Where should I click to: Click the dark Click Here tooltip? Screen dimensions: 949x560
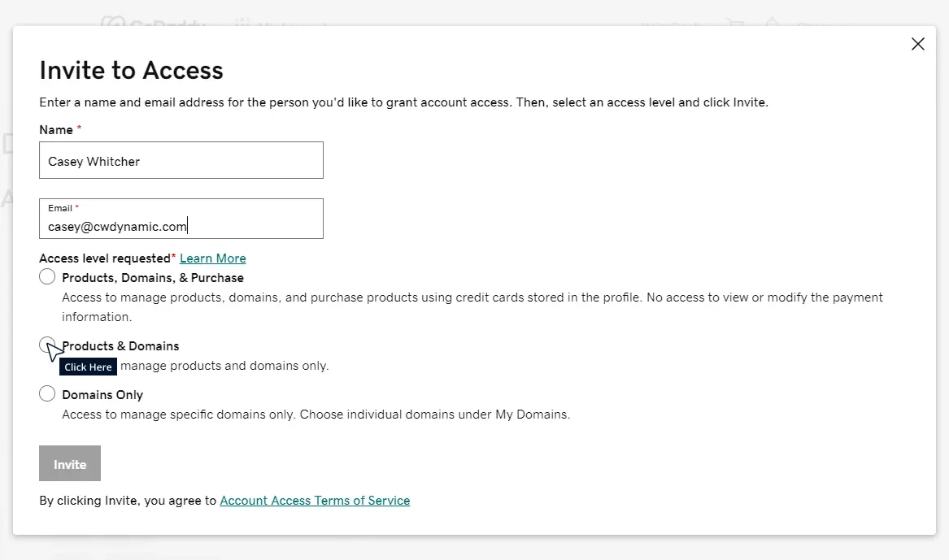88,367
